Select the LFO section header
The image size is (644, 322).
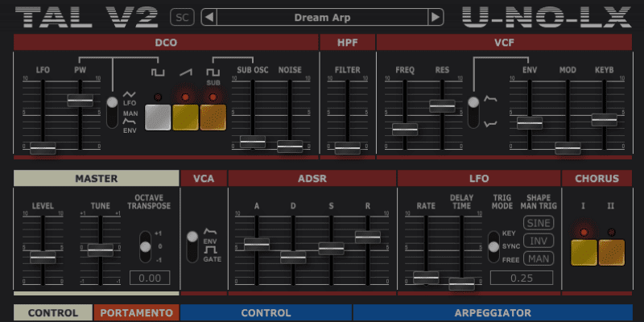(x=479, y=178)
